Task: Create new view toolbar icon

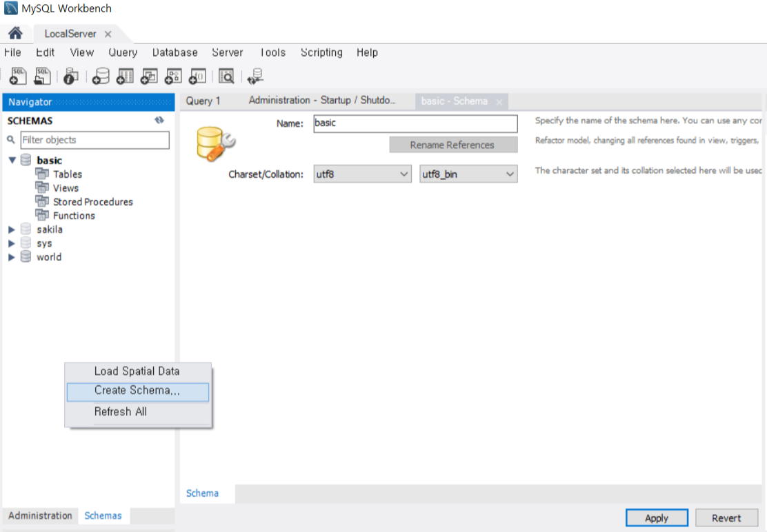Action: click(x=149, y=76)
